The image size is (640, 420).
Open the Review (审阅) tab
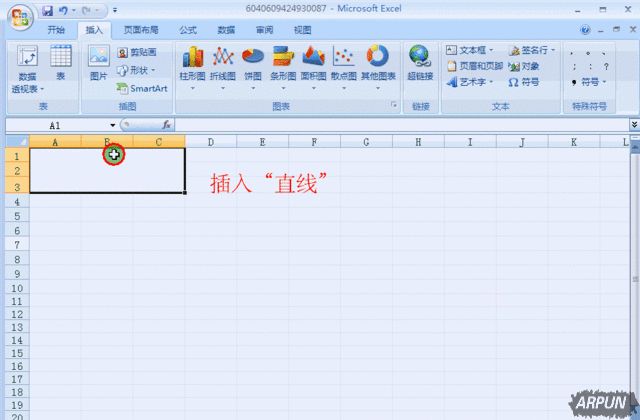tap(264, 30)
